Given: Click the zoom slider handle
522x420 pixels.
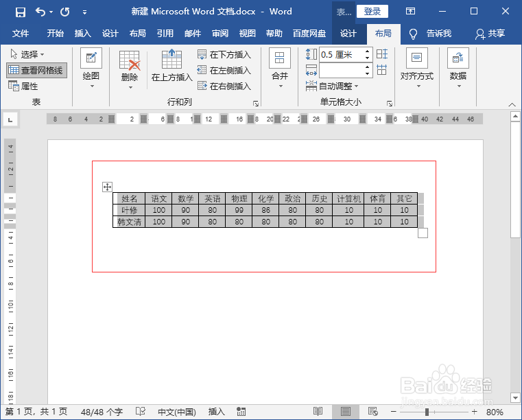Looking at the screenshot, I should coord(427,412).
